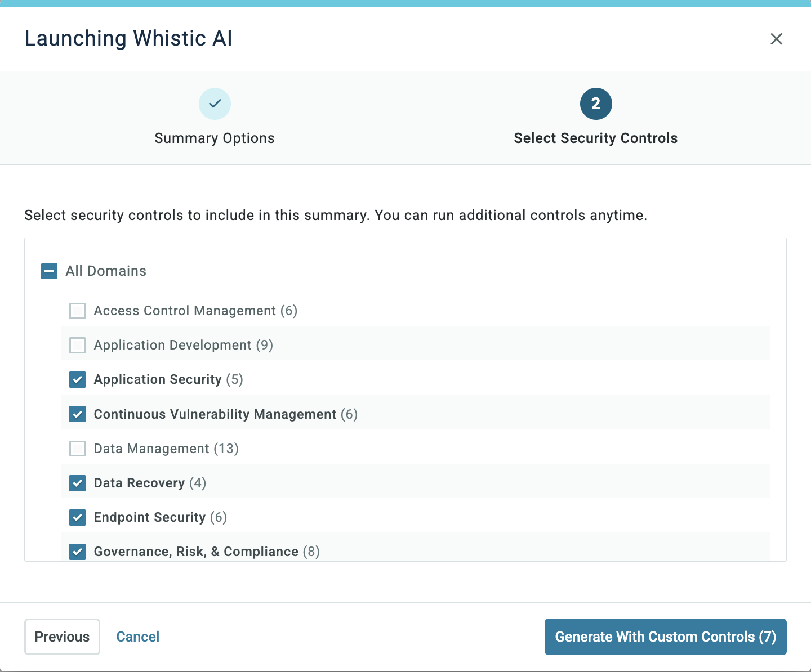This screenshot has width=811, height=672.
Task: Check the Application Development checkbox
Action: coord(77,345)
